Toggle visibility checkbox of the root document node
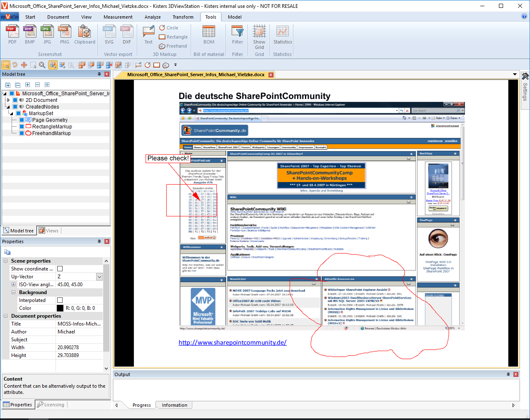 (x=12, y=94)
